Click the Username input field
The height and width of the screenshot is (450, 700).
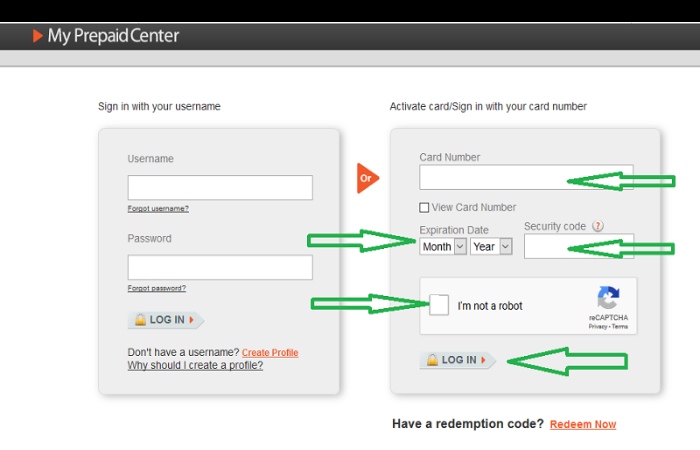click(220, 188)
